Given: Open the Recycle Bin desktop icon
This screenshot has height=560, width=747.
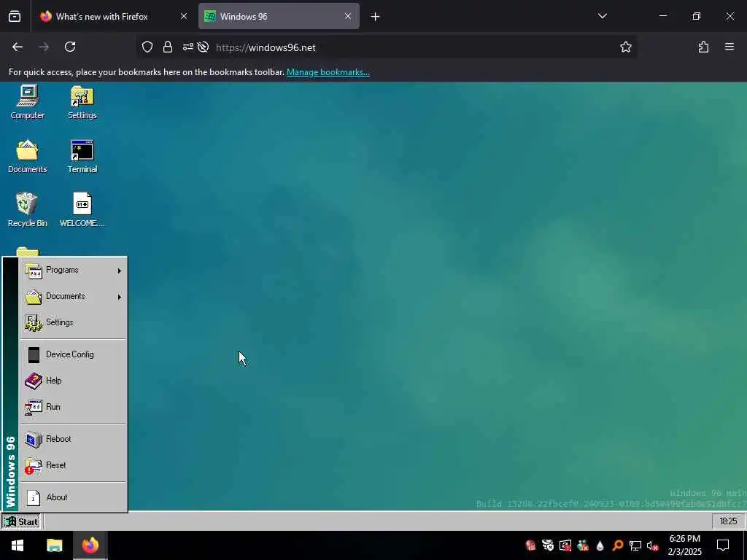Looking at the screenshot, I should (27, 210).
